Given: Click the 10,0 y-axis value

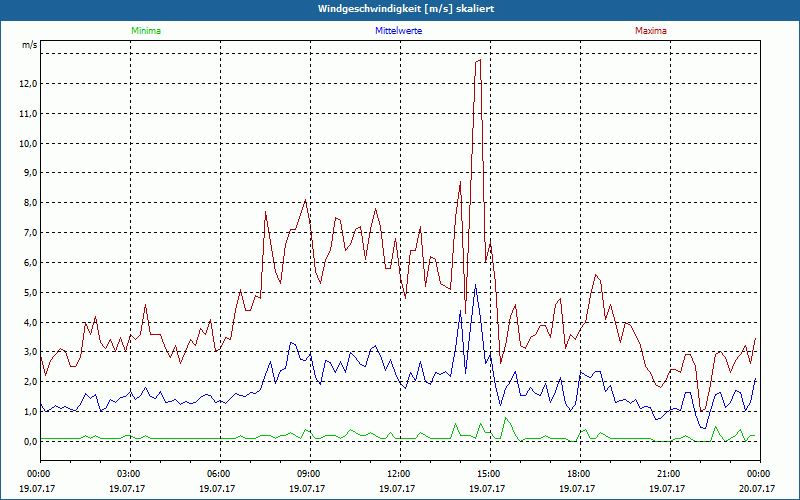Looking at the screenshot, I should [28, 143].
